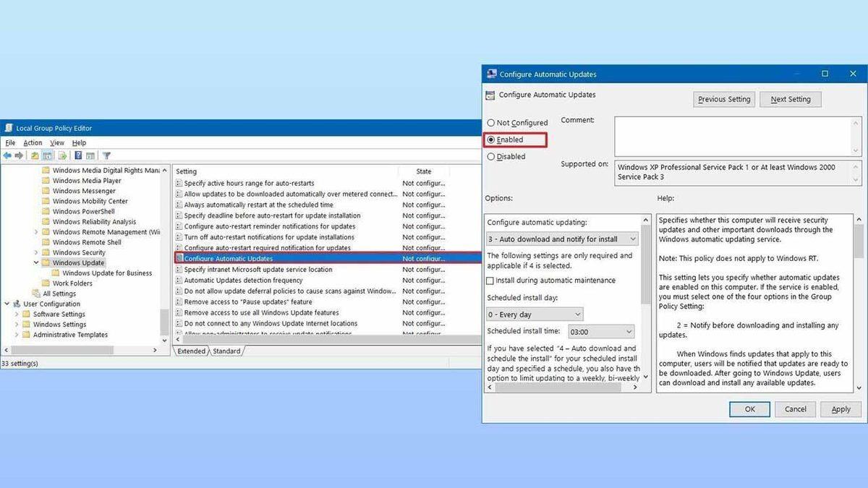Click the Export List toolbar icon

pos(61,155)
